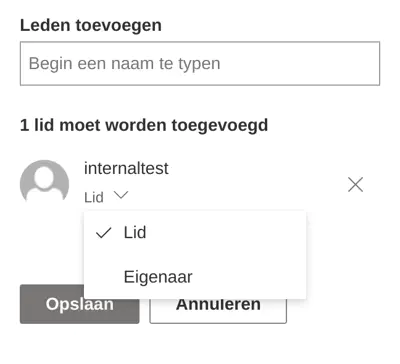Screen dimensions: 400x364
Task: Open the Lid role dropdown label
Action: tap(94, 197)
